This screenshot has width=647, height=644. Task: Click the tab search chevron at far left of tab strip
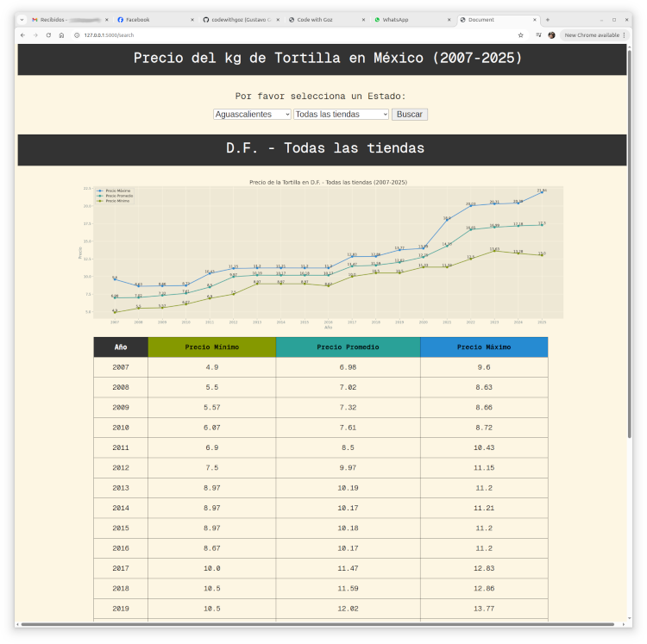tap(22, 19)
